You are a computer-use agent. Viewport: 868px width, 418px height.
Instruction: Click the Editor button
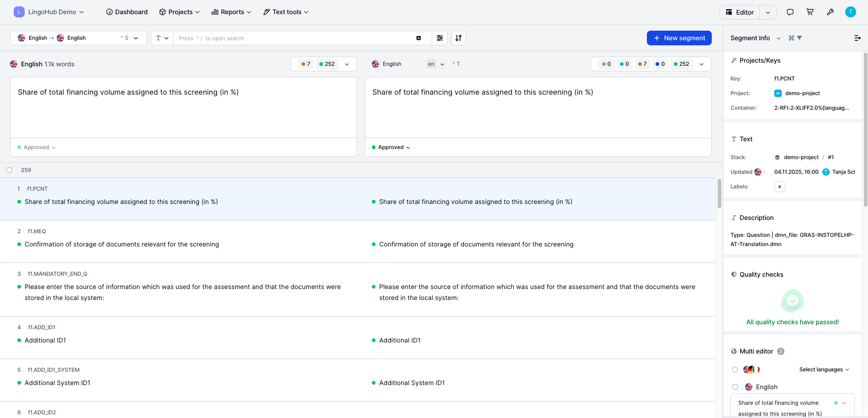[x=740, y=12]
